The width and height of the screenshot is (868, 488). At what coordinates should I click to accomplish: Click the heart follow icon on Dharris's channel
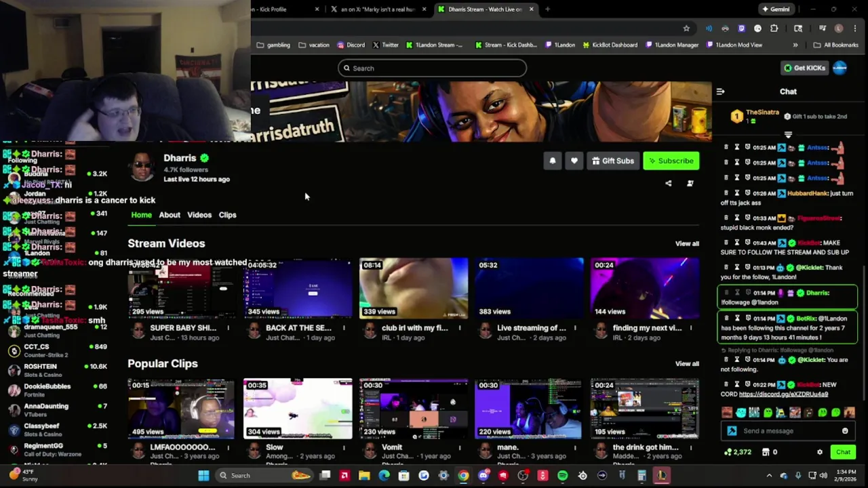click(x=574, y=161)
